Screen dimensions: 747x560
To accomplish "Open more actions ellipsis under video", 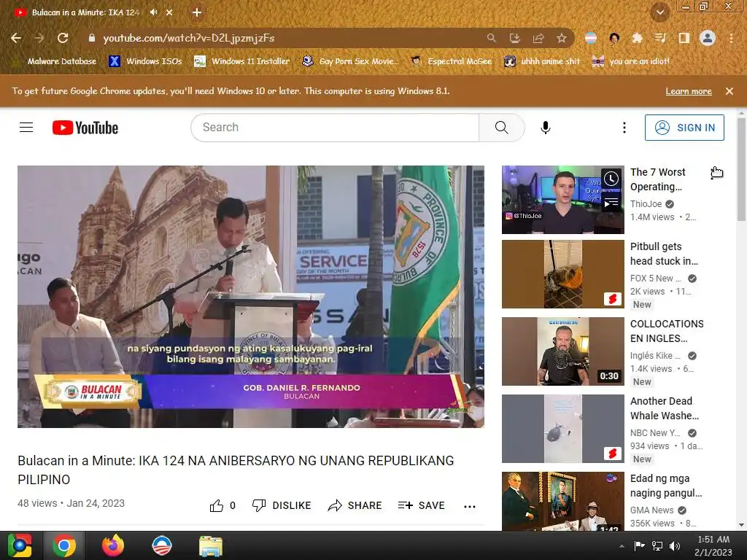I will tap(470, 506).
